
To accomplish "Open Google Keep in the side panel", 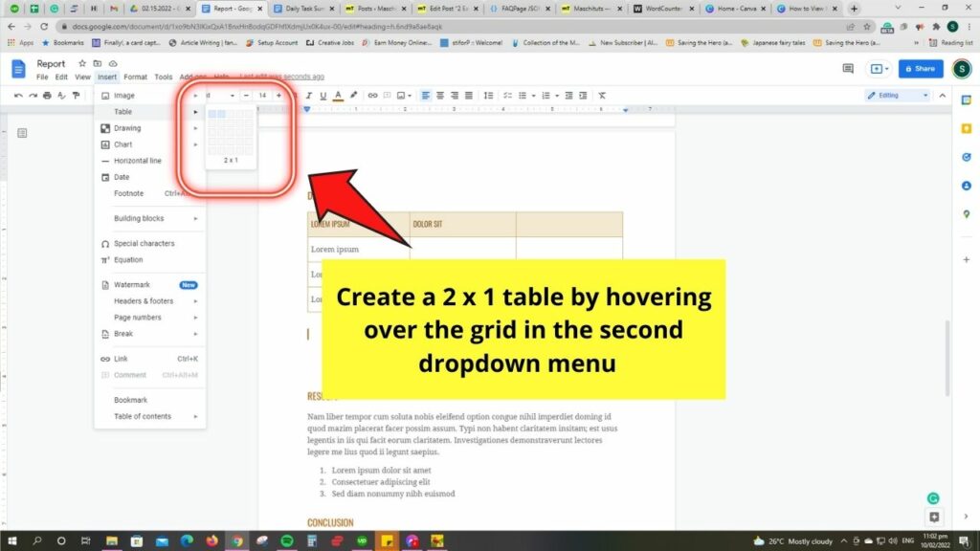I will pos(966,126).
